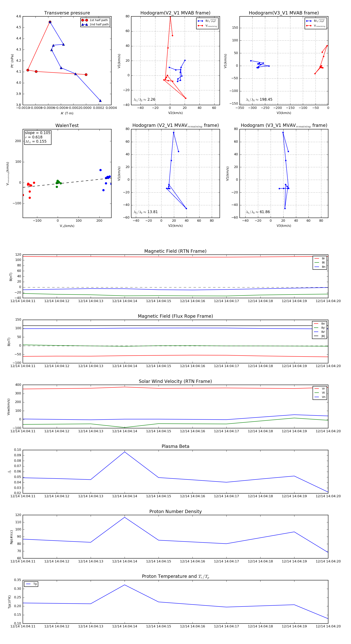Click 'Proton Temperature and Te/Tp' title
This screenshot has width=351, height=644.
175,576
